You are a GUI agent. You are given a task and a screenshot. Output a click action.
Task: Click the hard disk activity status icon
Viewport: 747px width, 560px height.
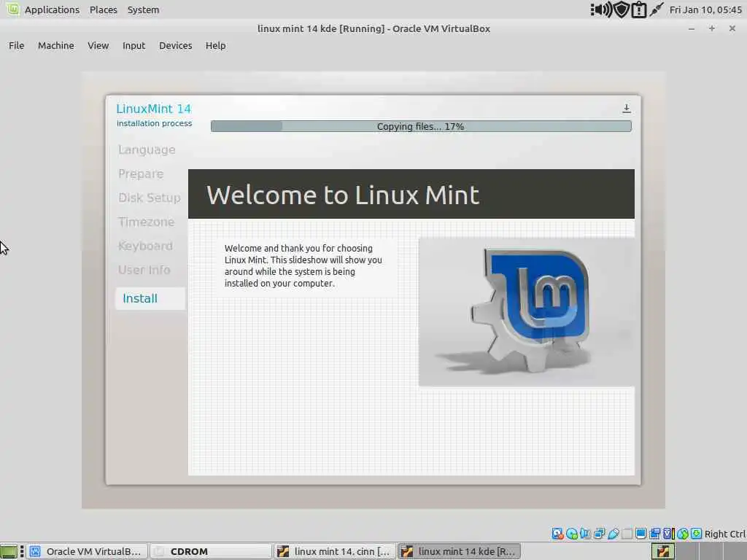pos(557,534)
